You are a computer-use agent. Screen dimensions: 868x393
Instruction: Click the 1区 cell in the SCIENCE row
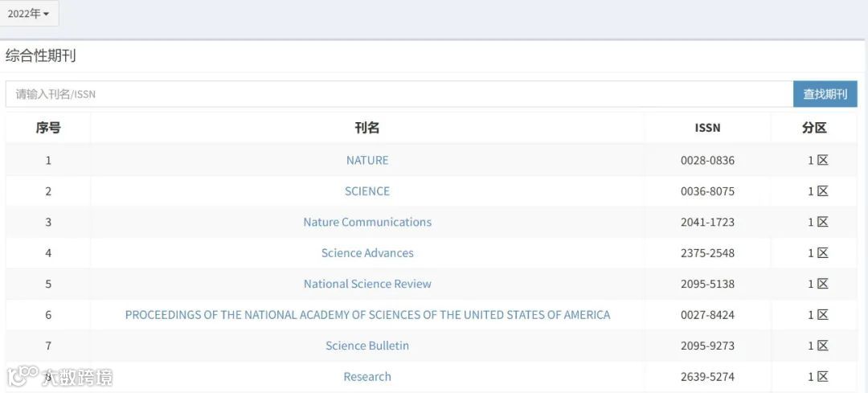click(x=817, y=191)
